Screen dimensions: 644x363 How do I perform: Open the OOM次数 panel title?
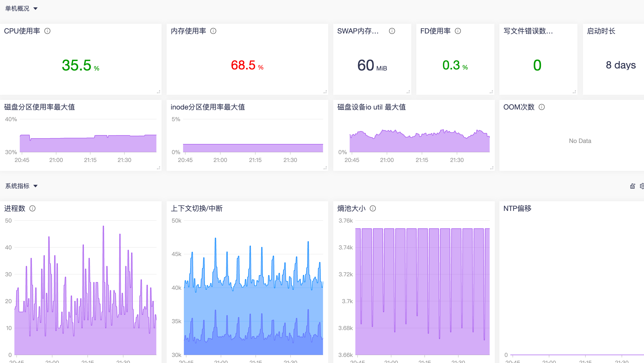pos(519,107)
